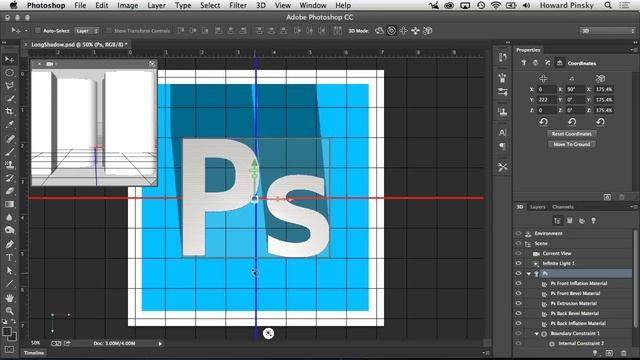Click the Y position field showing 222
The image size is (640, 360).
tap(547, 100)
